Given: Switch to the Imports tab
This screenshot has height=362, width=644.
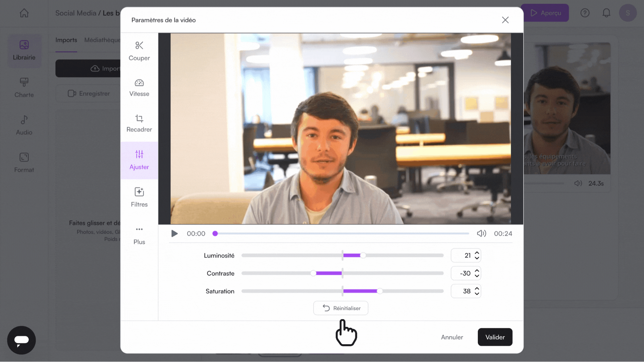Looking at the screenshot, I should (66, 40).
